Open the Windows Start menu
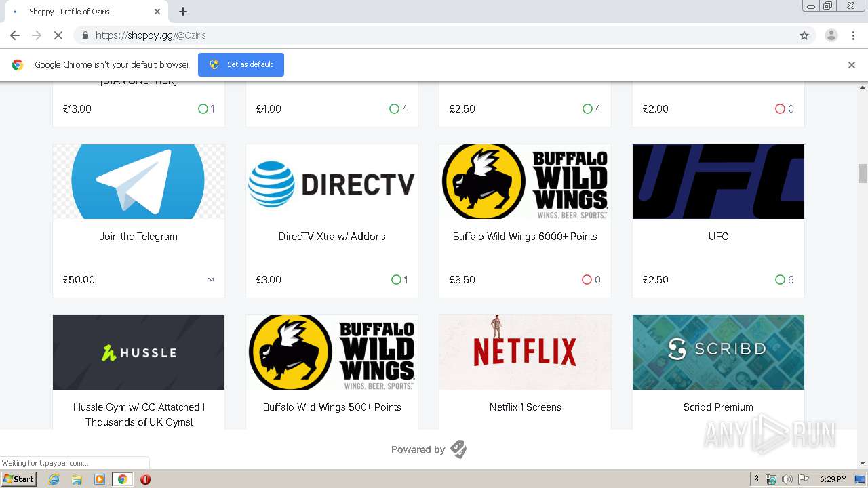This screenshot has width=868, height=488. (19, 479)
